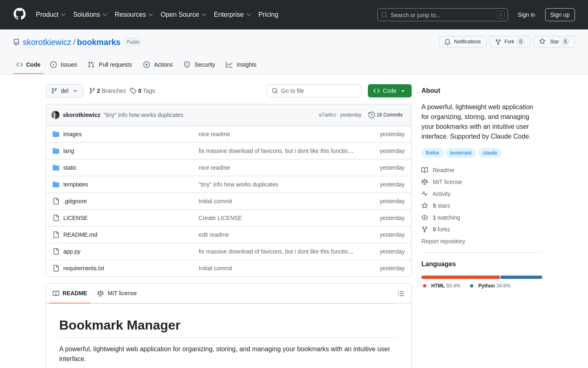Switch to the Actions tab
588x368 pixels.
[158, 65]
